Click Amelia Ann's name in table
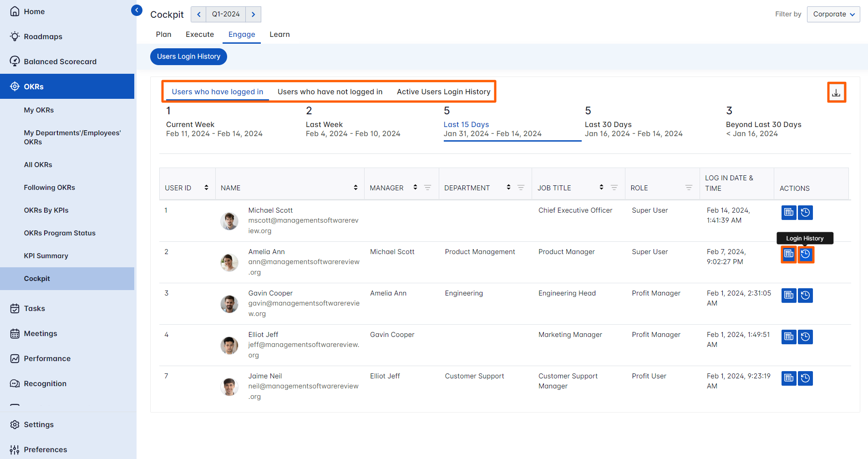Screen dimensions: 868x459 (266, 252)
